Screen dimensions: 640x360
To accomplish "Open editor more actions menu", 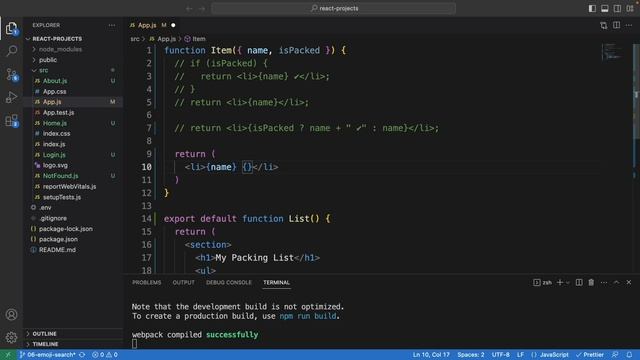I will point(629,25).
